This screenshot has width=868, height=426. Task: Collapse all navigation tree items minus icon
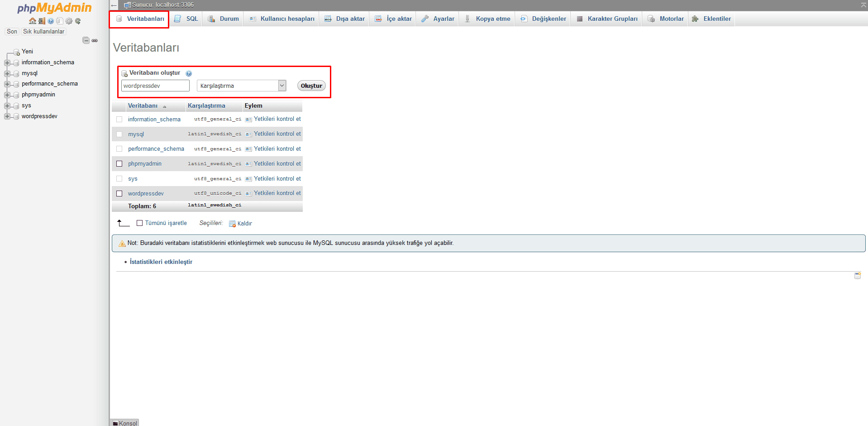[x=86, y=40]
